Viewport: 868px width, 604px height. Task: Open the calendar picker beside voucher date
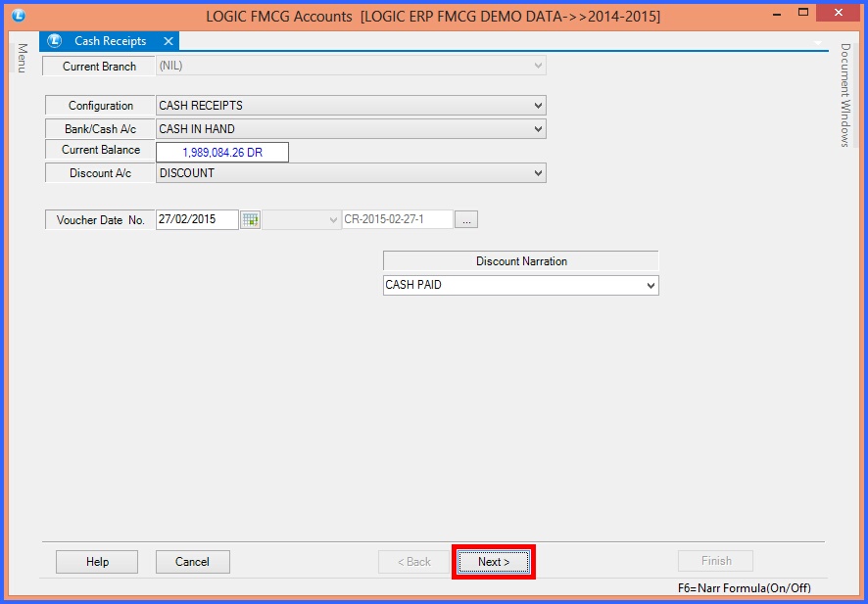point(250,219)
